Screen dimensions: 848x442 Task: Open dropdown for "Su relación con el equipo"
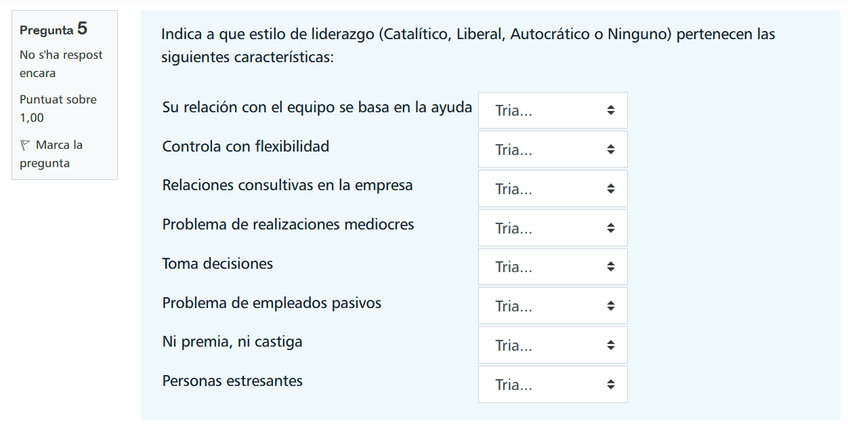click(x=552, y=111)
